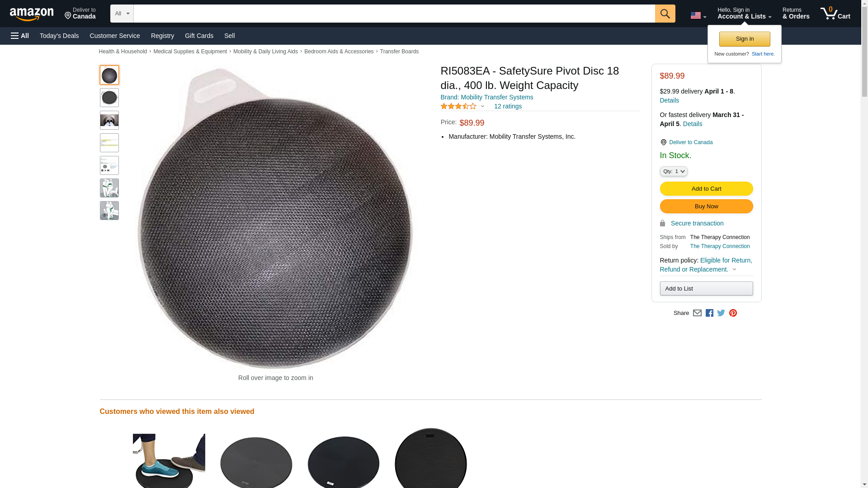Screen dimensions: 868x488
Task: Click the Buy Now button
Action: [x=706, y=206]
